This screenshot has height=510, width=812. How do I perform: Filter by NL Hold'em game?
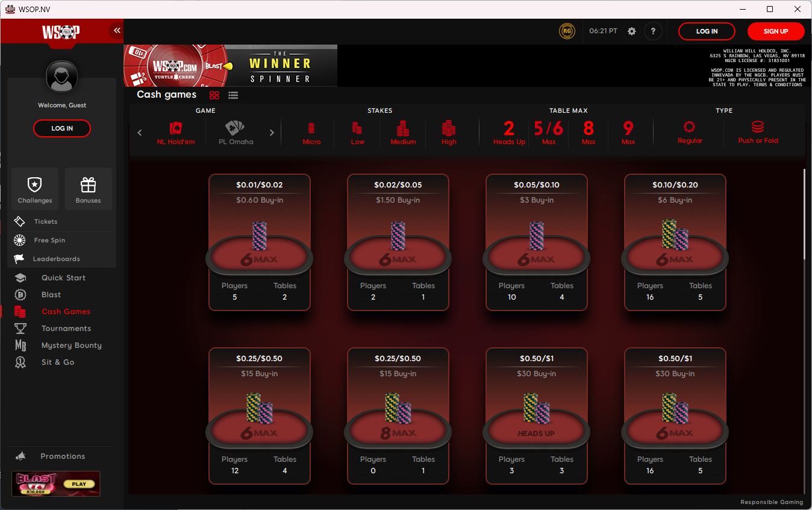[176, 133]
